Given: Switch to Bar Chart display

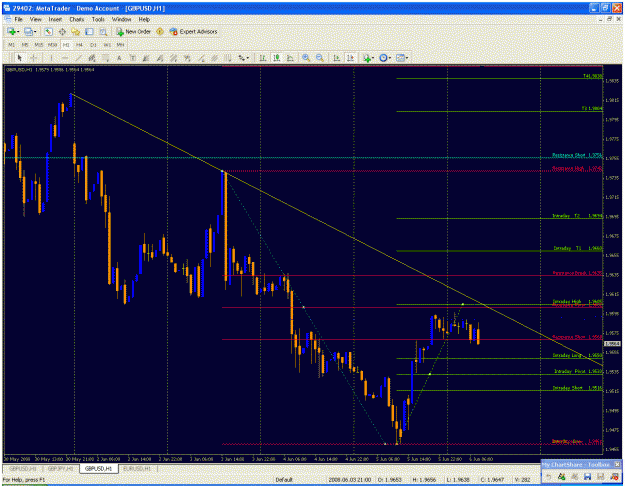Looking at the screenshot, I should [263, 58].
